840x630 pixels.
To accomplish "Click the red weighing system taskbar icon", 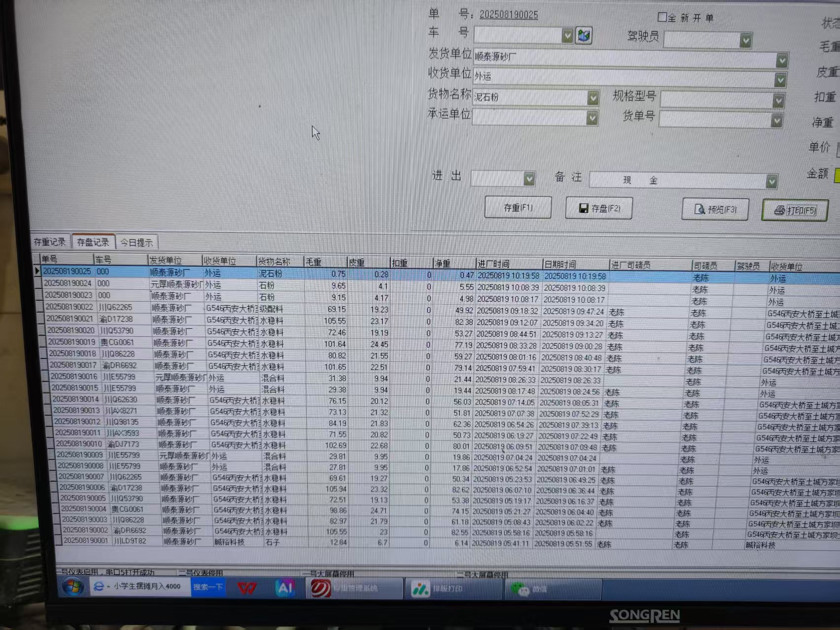I will (x=321, y=589).
